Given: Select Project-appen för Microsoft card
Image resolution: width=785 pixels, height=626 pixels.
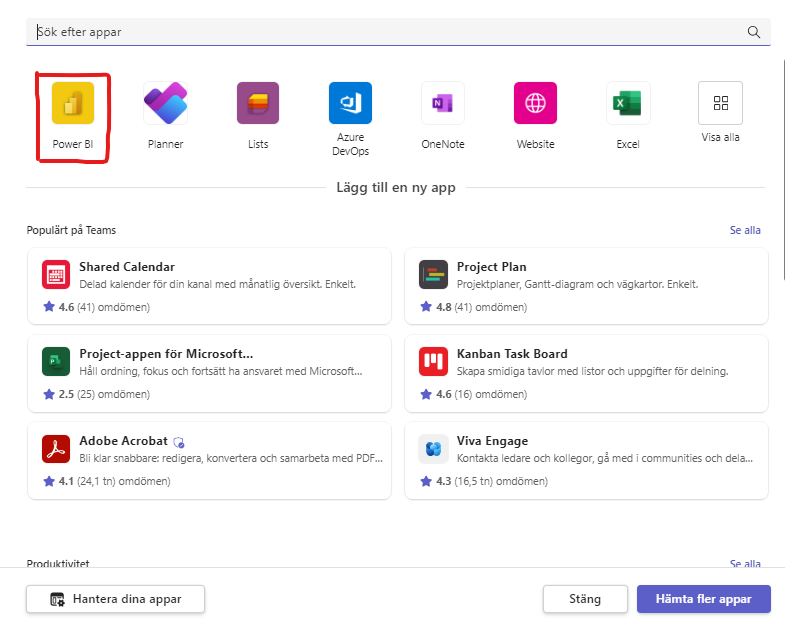Looking at the screenshot, I should pos(208,373).
